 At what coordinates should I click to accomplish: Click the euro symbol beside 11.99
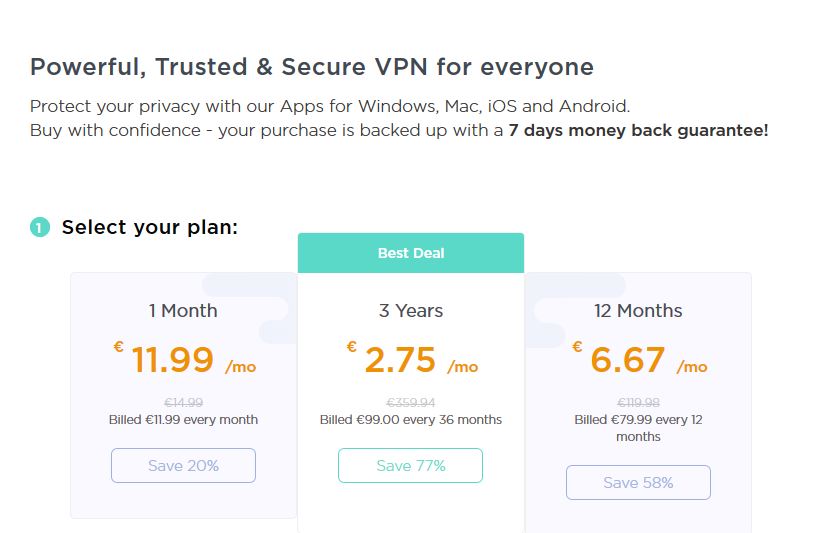119,346
